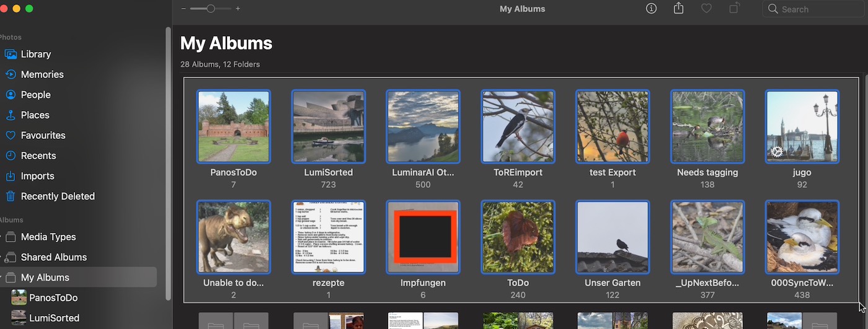Click the Rotate icon in toolbar
The height and width of the screenshot is (329, 868).
click(734, 9)
